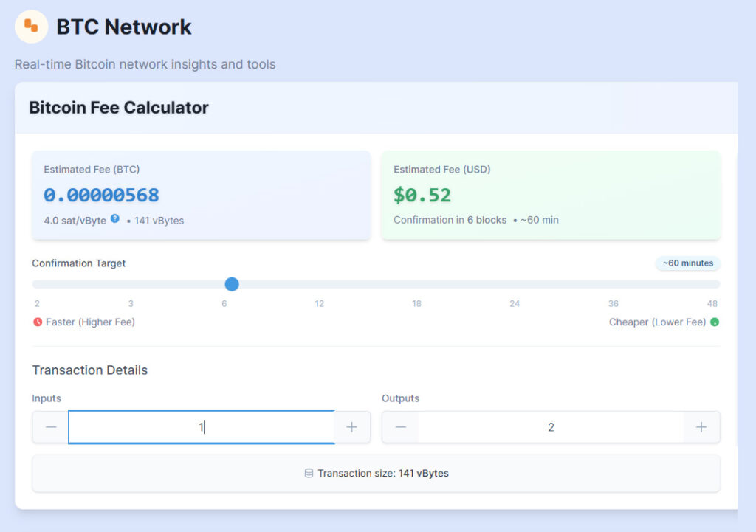This screenshot has width=756, height=532.
Task: Set slider to the 48 blocks mark
Action: pyautogui.click(x=712, y=284)
